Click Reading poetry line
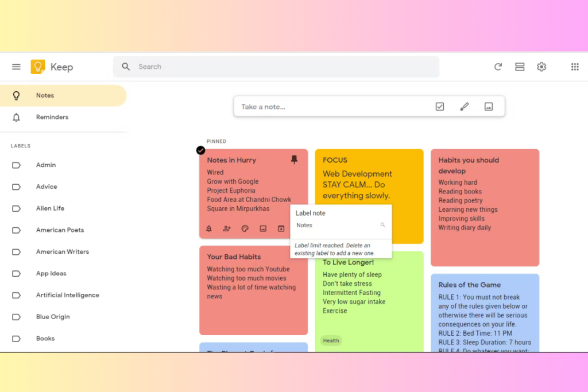Screen dimensions: 588x392 pyautogui.click(x=461, y=200)
